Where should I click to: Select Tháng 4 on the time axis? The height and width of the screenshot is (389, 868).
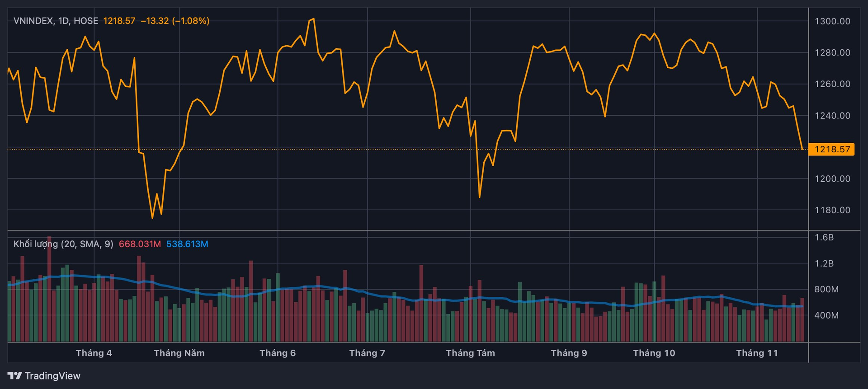click(x=94, y=353)
